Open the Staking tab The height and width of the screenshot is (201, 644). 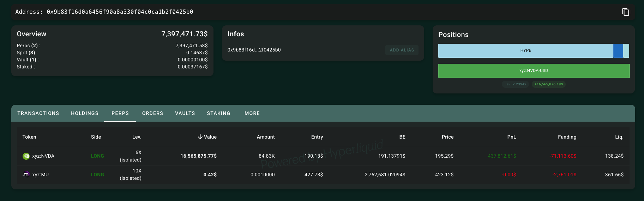pyautogui.click(x=218, y=113)
